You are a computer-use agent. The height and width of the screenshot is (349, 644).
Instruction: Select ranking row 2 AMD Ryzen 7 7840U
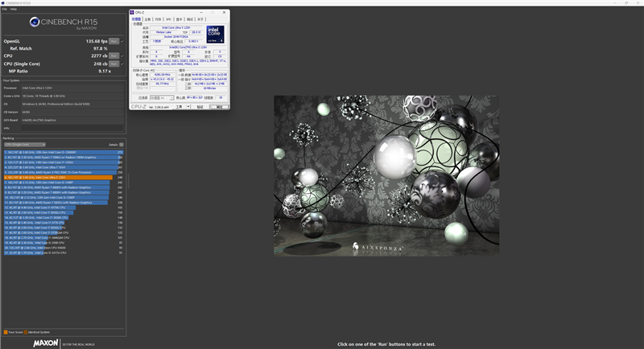point(64,157)
